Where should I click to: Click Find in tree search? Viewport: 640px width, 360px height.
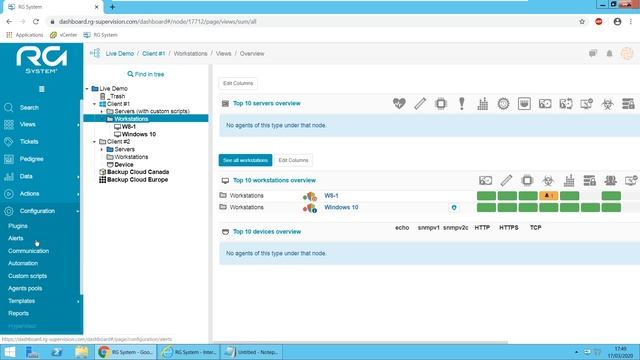click(146, 74)
